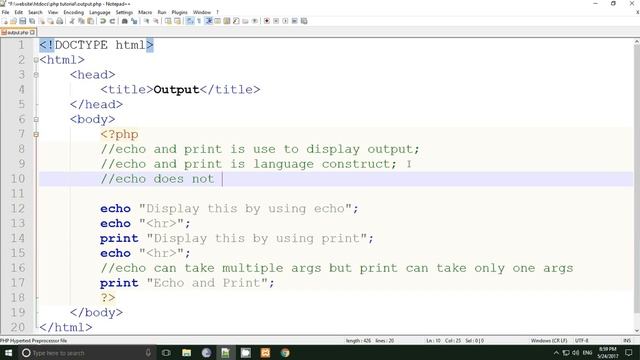Click line number 12 in margin
This screenshot has width=640, height=360.
(18, 209)
